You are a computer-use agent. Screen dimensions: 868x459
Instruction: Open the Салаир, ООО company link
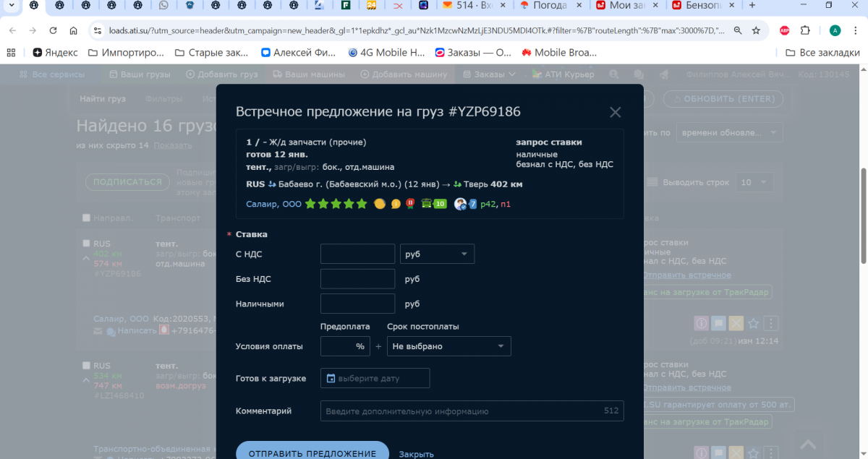point(273,205)
